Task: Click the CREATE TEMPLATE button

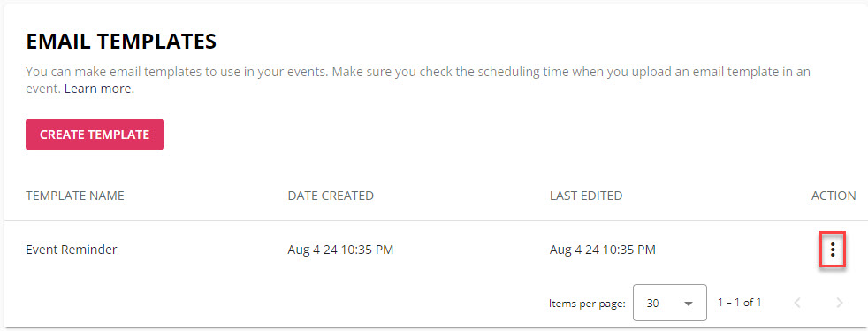Action: [x=94, y=135]
